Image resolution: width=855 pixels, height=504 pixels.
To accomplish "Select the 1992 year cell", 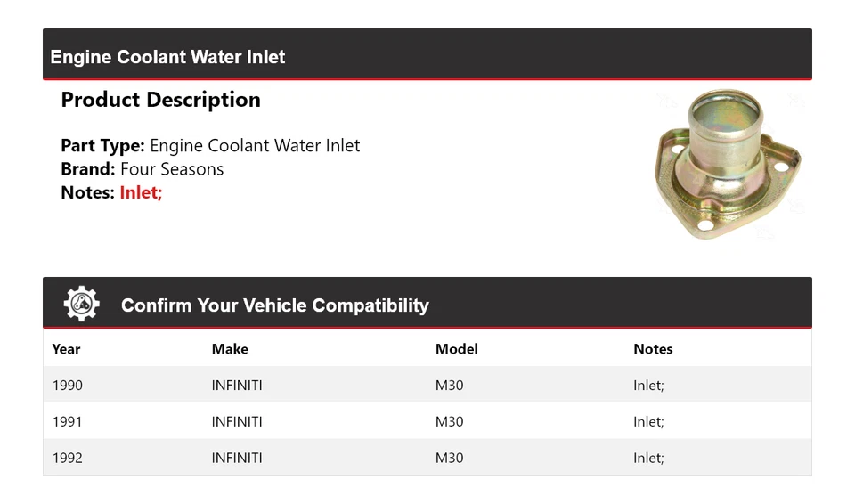I will click(68, 458).
